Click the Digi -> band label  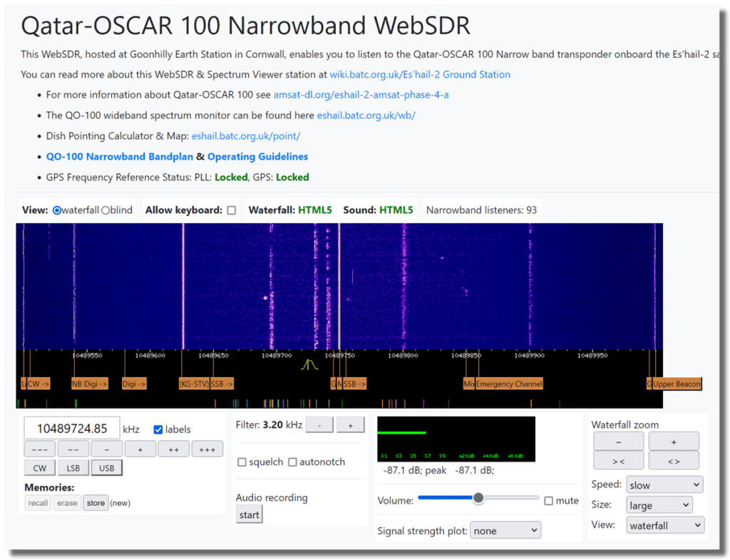pos(134,384)
